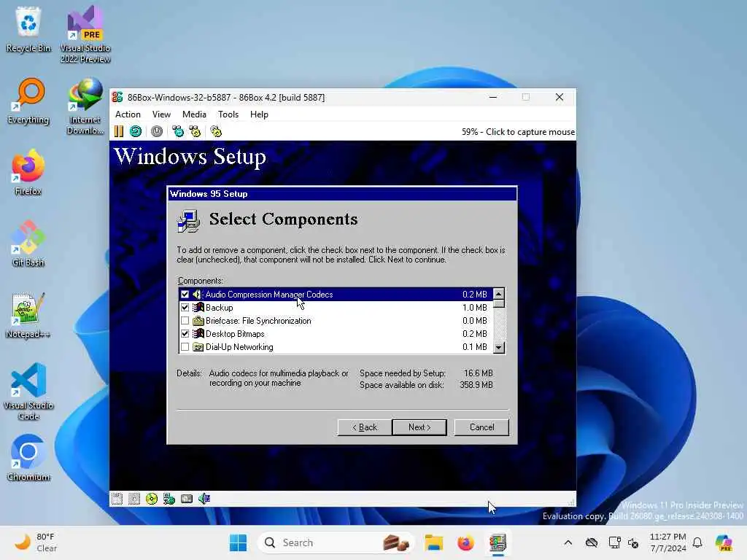The image size is (747, 560).
Task: Select the Chromium desktop icon
Action: (x=28, y=458)
